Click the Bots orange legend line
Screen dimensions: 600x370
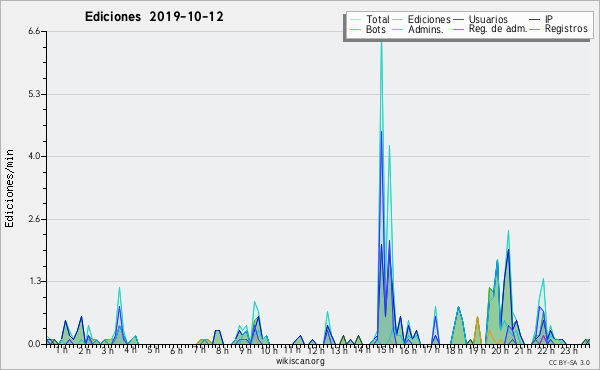pos(355,29)
